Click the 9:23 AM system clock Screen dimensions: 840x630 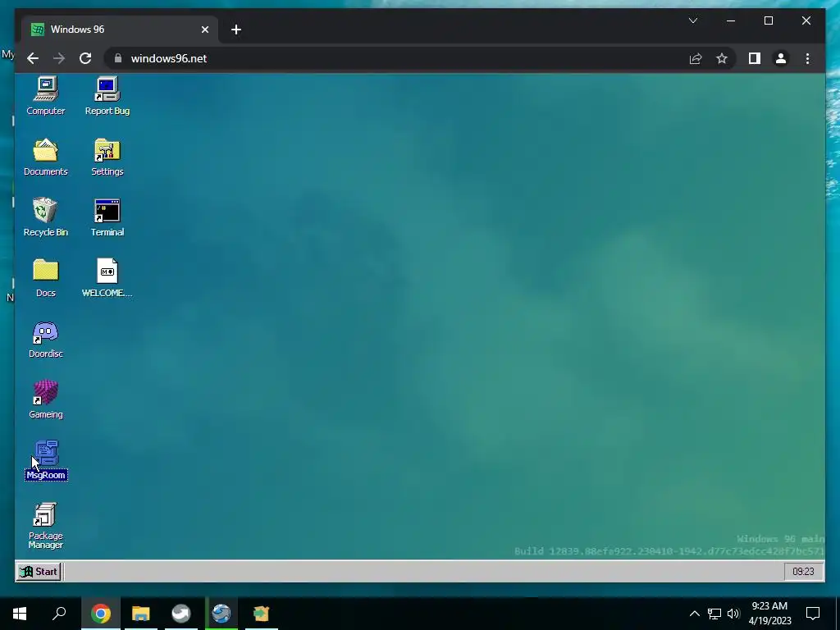[769, 614]
